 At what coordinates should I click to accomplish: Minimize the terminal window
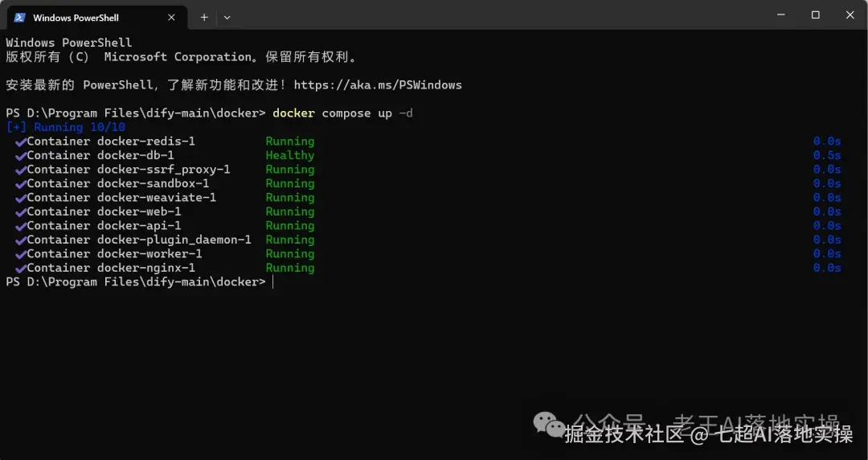tap(780, 14)
